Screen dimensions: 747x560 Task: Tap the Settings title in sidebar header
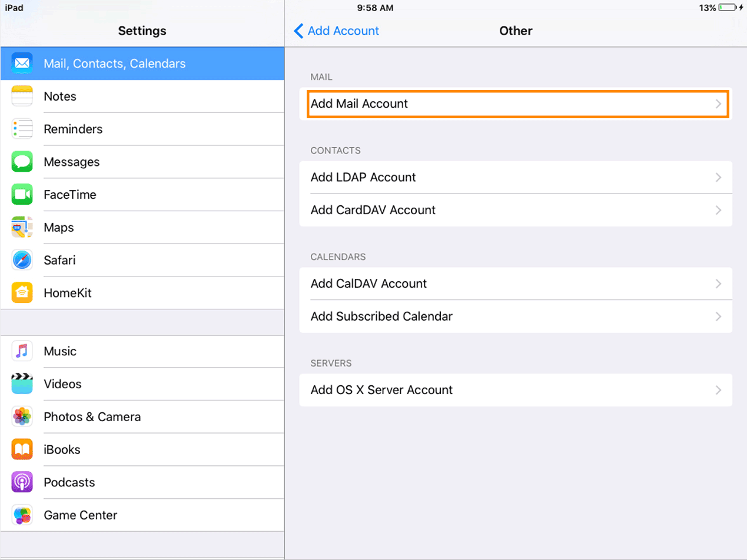(x=142, y=31)
